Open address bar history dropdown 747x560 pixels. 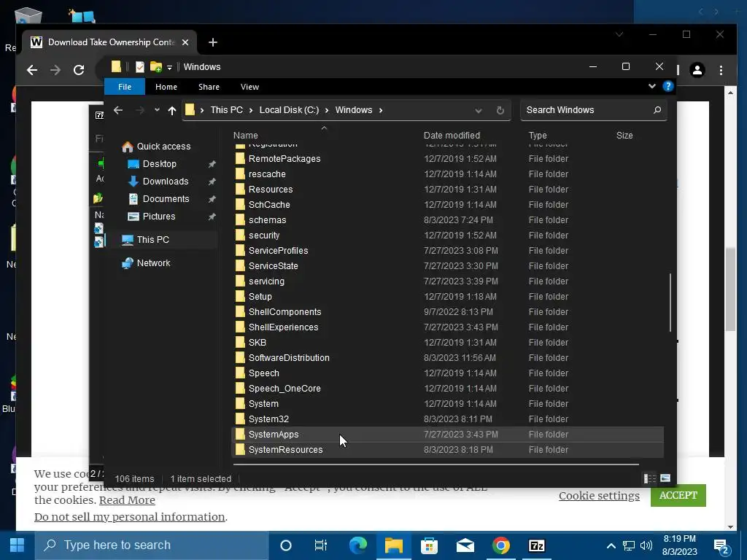(479, 111)
